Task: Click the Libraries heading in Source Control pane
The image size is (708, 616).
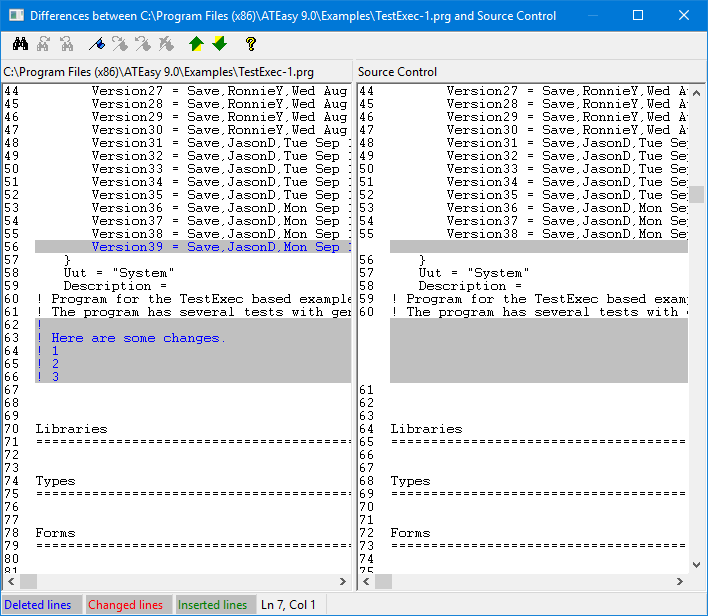Action: [426, 429]
